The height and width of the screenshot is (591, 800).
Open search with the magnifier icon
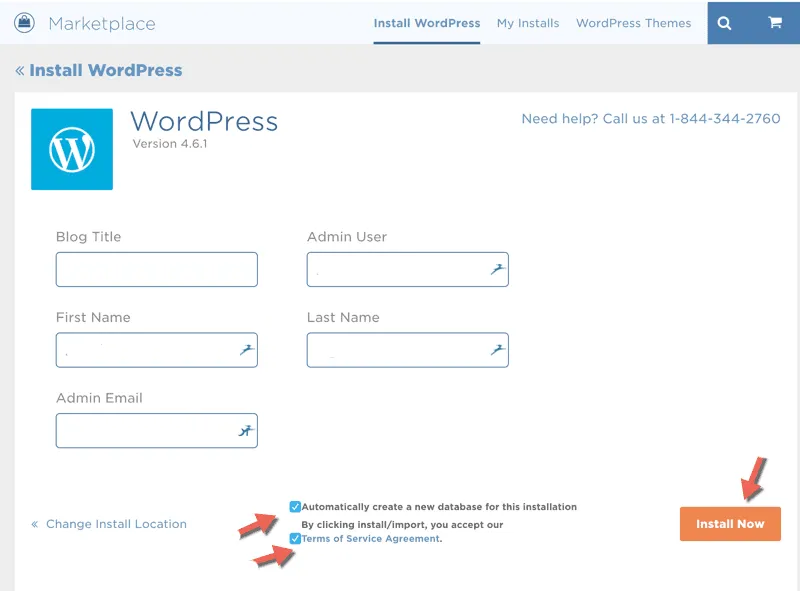[724, 23]
